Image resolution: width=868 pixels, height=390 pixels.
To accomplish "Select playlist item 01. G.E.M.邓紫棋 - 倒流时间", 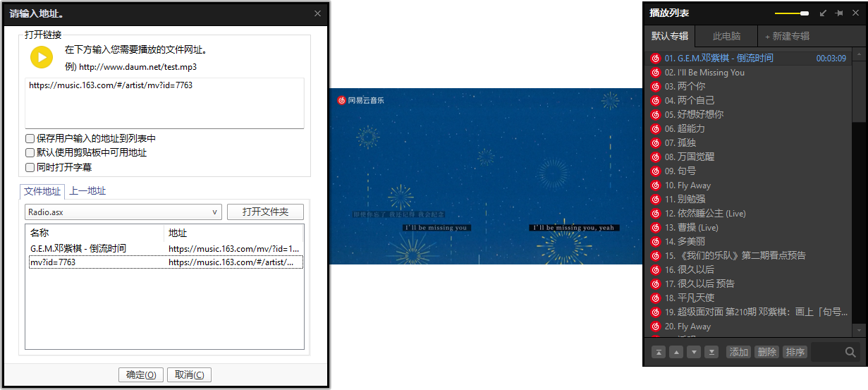I will (x=749, y=59).
